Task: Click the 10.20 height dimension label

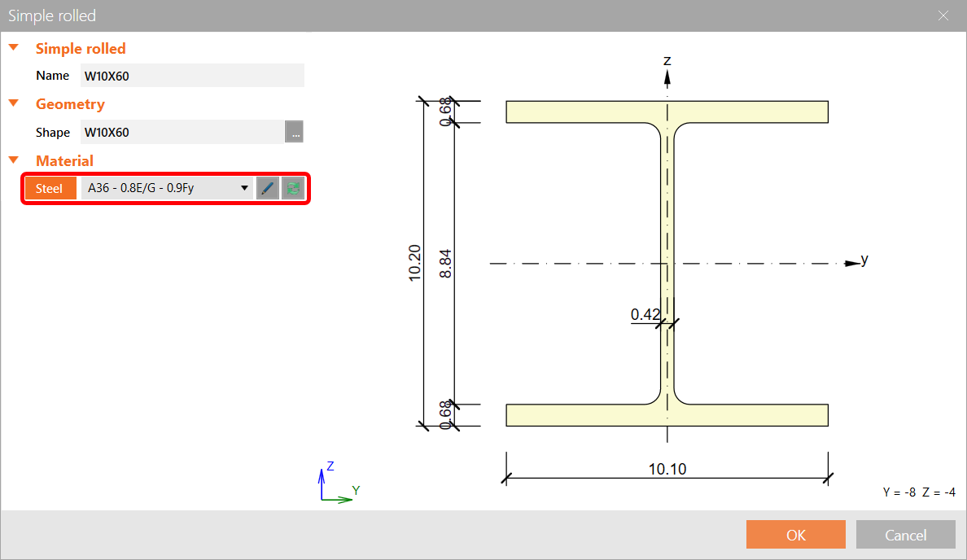Action: pos(415,263)
